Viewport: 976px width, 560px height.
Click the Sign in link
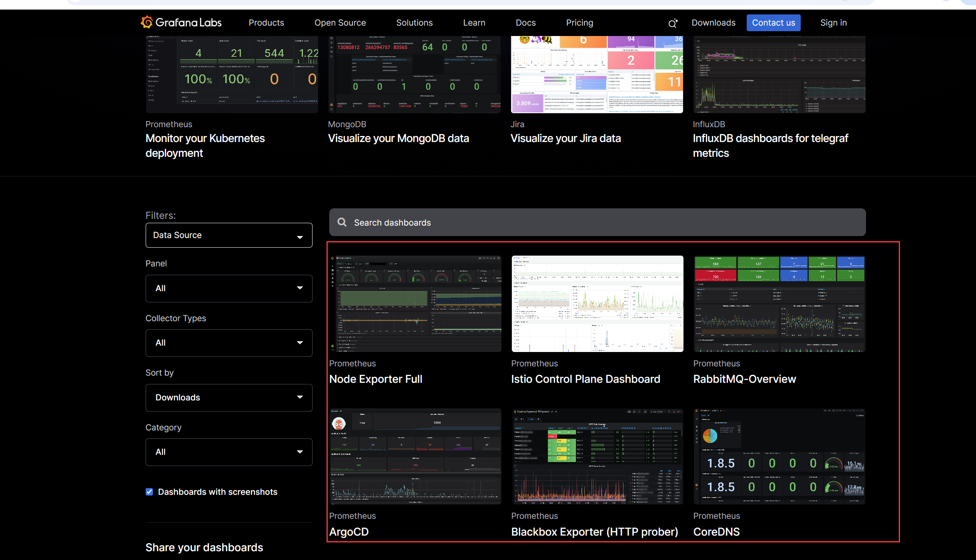833,23
